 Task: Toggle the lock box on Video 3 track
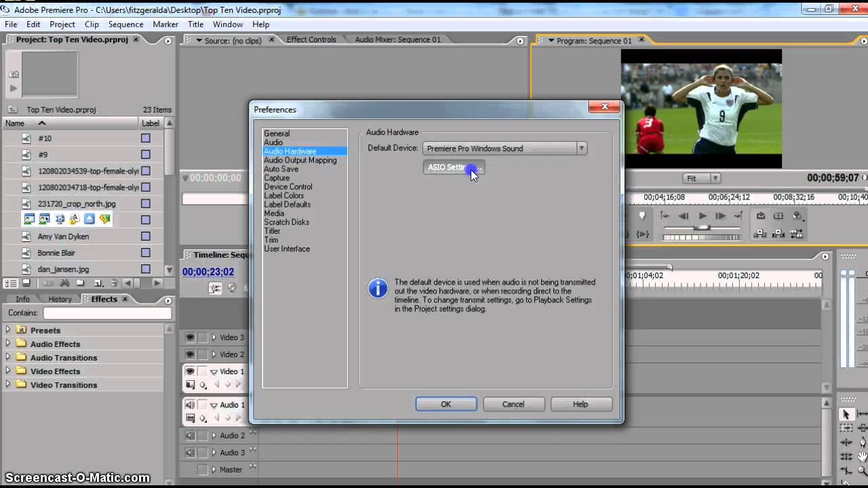pyautogui.click(x=203, y=338)
